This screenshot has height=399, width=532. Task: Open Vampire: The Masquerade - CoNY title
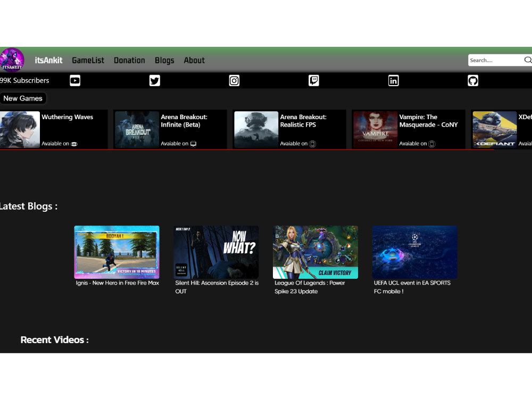(428, 121)
